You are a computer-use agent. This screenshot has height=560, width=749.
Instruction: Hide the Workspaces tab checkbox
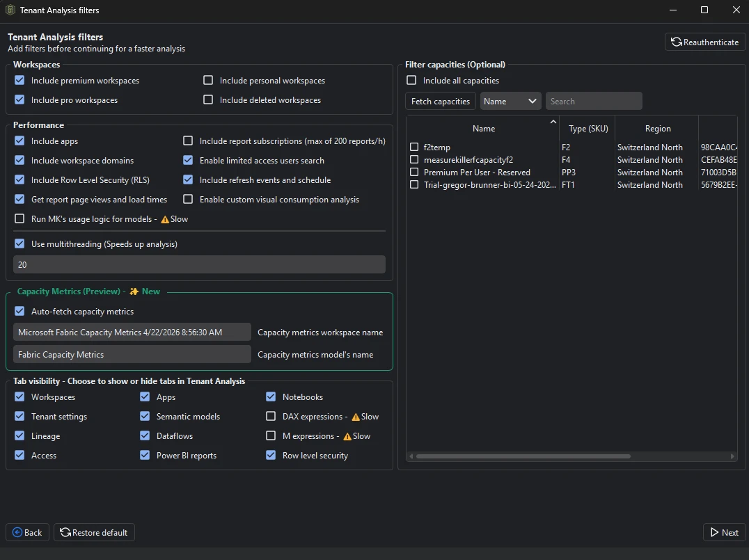click(x=19, y=397)
